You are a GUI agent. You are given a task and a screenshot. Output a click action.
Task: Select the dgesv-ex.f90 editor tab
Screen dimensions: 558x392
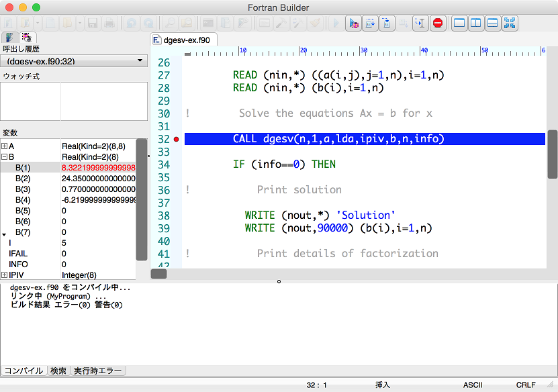coord(183,40)
